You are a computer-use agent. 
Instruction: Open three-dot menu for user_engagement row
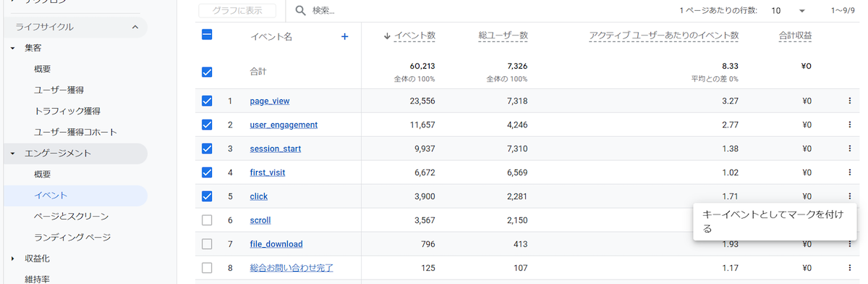coord(849,125)
